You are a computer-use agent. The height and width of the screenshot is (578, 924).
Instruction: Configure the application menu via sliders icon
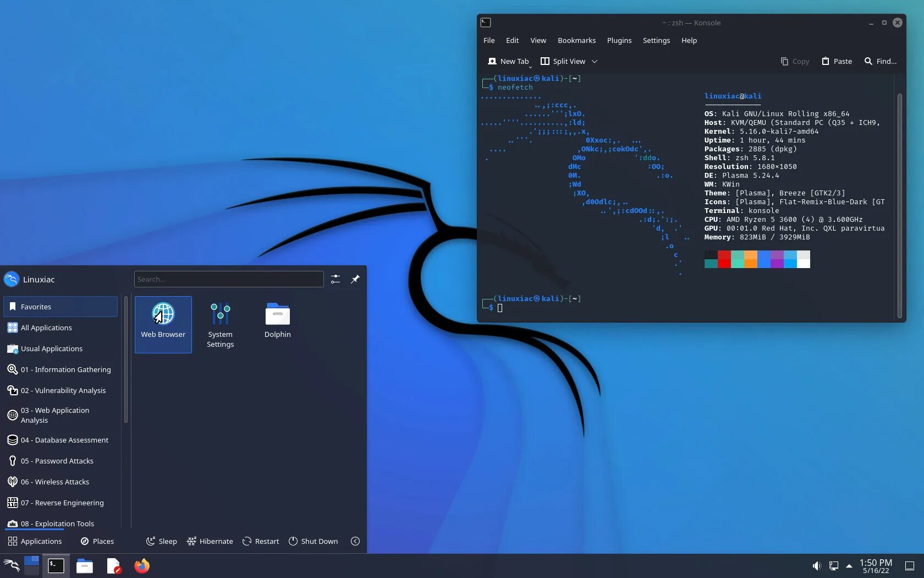point(335,279)
